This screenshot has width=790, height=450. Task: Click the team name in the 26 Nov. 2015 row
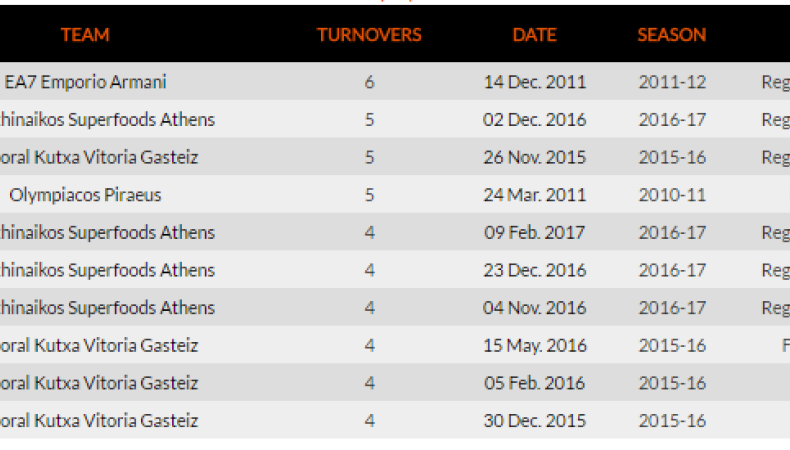(99, 157)
